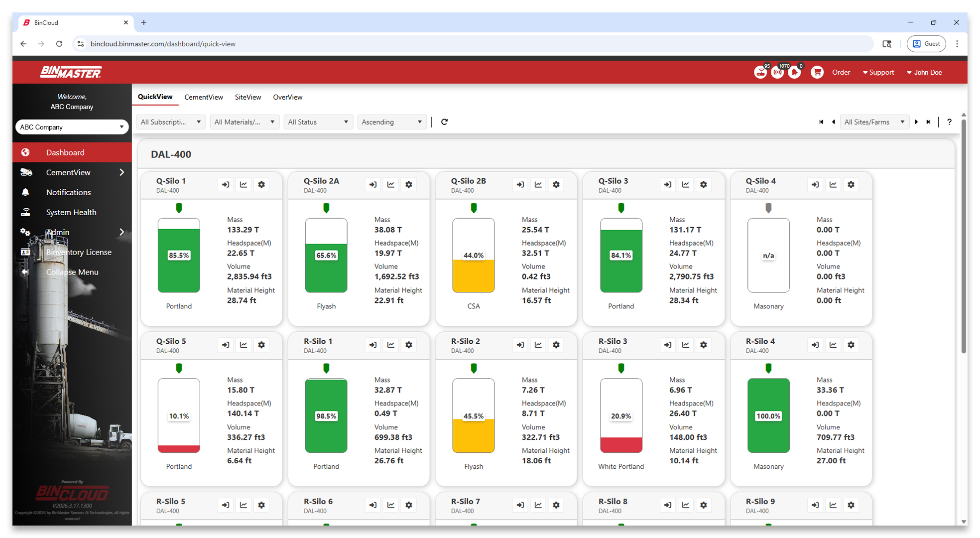The image size is (980, 538).
Task: View Q-Silo 3 chart icon
Action: (686, 185)
